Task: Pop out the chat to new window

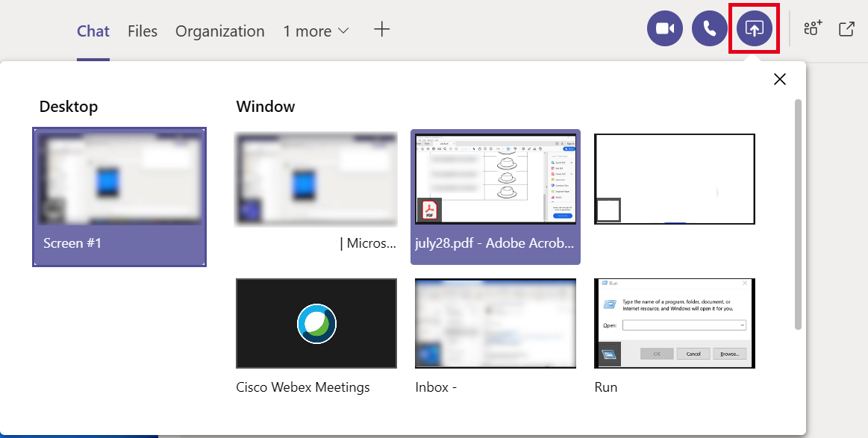Action: pyautogui.click(x=847, y=28)
